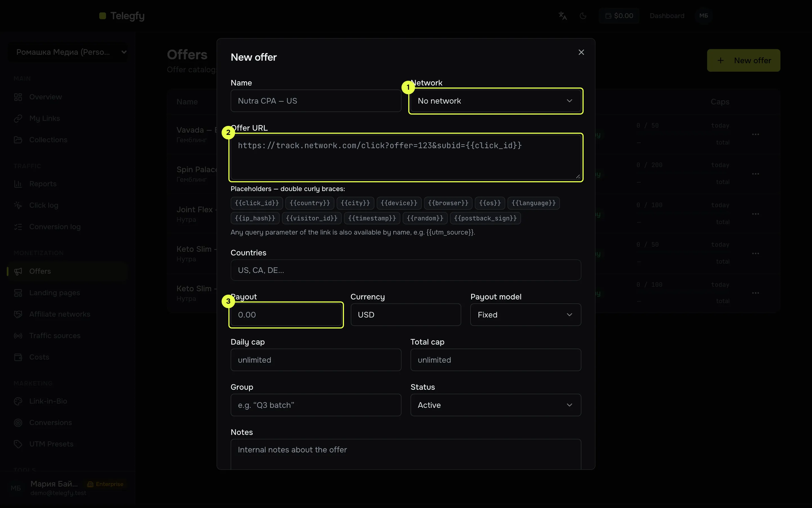Focus the Daily cap field
This screenshot has width=812, height=508.
click(316, 360)
